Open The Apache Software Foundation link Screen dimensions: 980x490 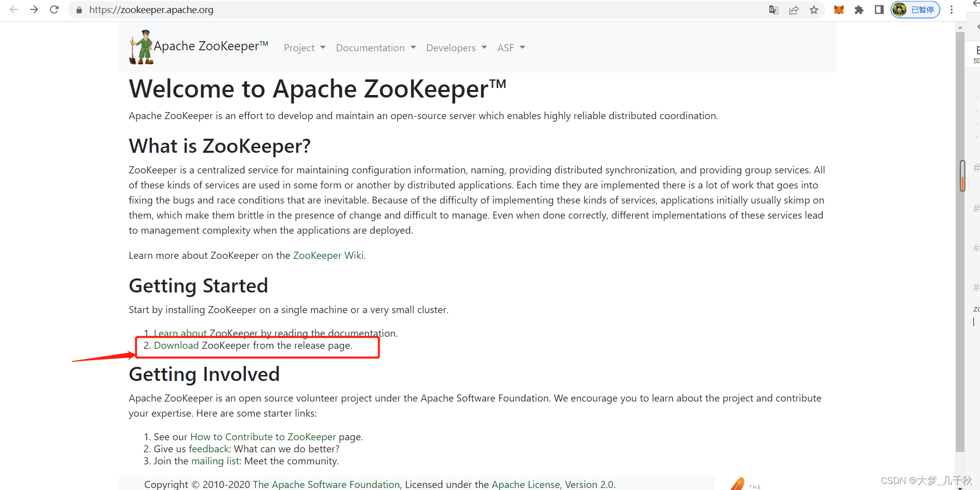point(326,484)
